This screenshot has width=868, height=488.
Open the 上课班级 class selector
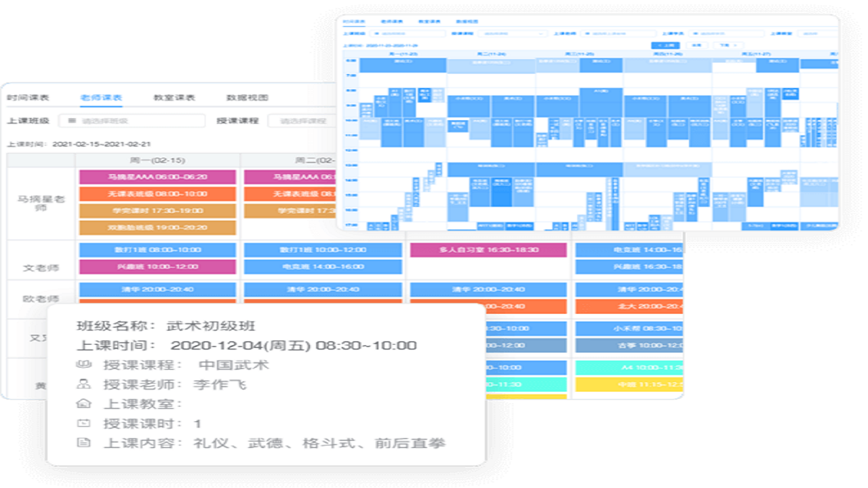(x=407, y=32)
